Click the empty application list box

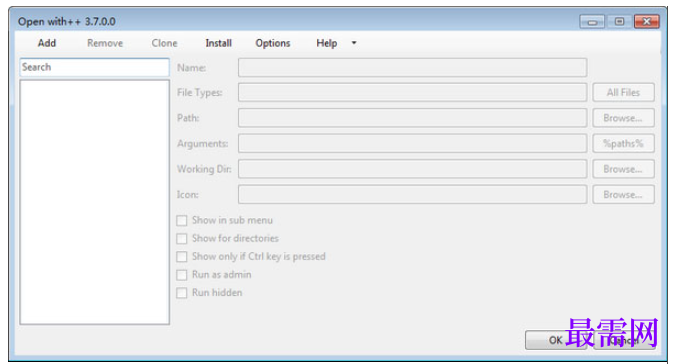pyautogui.click(x=95, y=202)
